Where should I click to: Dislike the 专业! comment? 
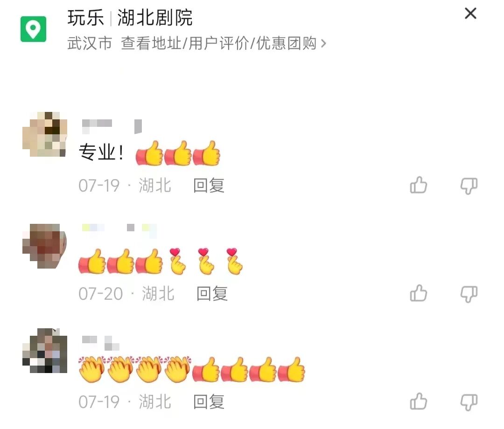[x=469, y=186]
